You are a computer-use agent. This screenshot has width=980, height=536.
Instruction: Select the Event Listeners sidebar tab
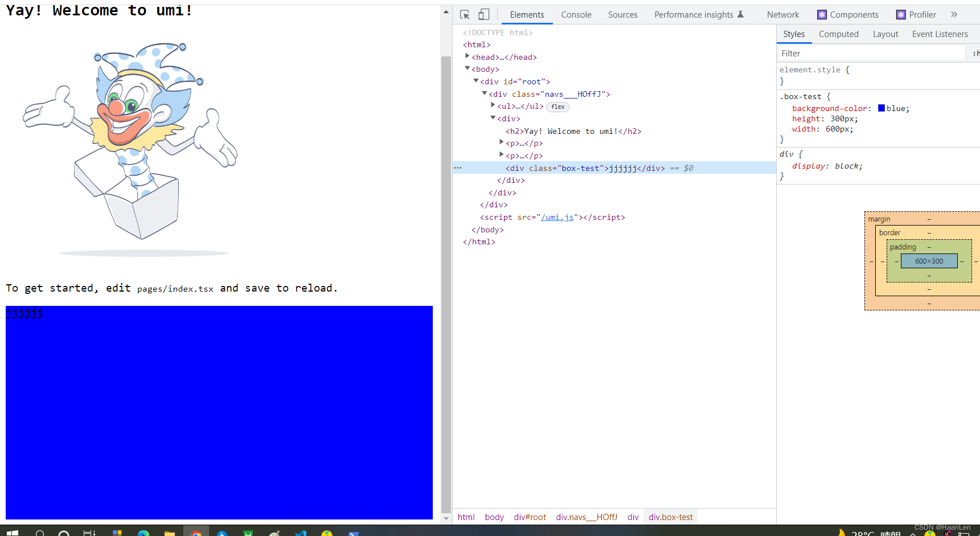pos(940,34)
